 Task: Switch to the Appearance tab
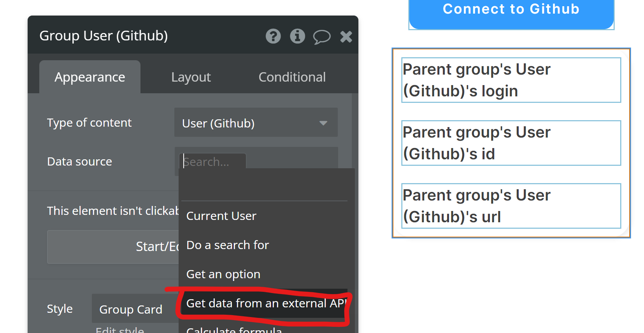click(x=90, y=77)
